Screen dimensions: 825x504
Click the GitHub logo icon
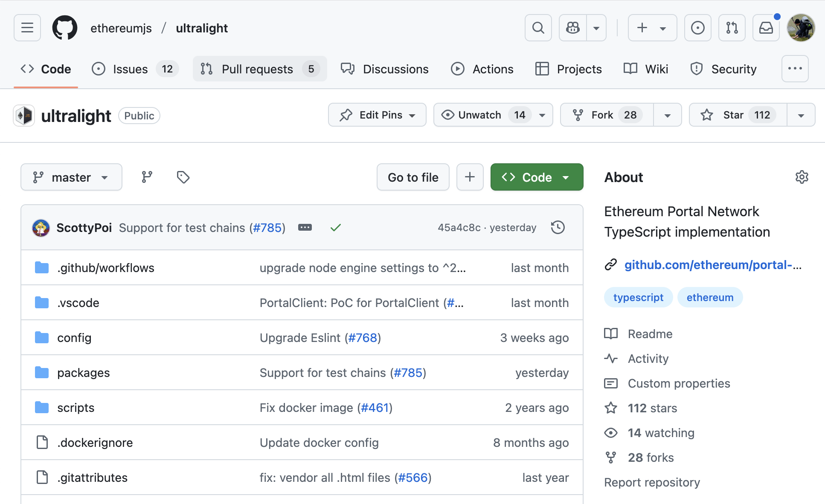[65, 27]
